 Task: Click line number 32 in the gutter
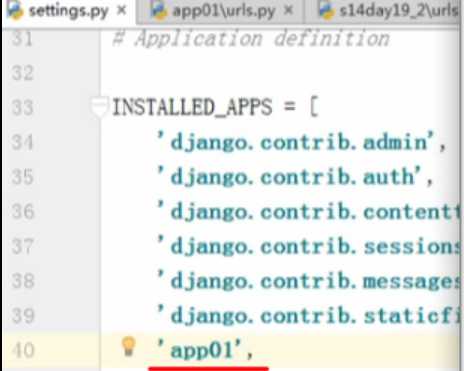[22, 73]
